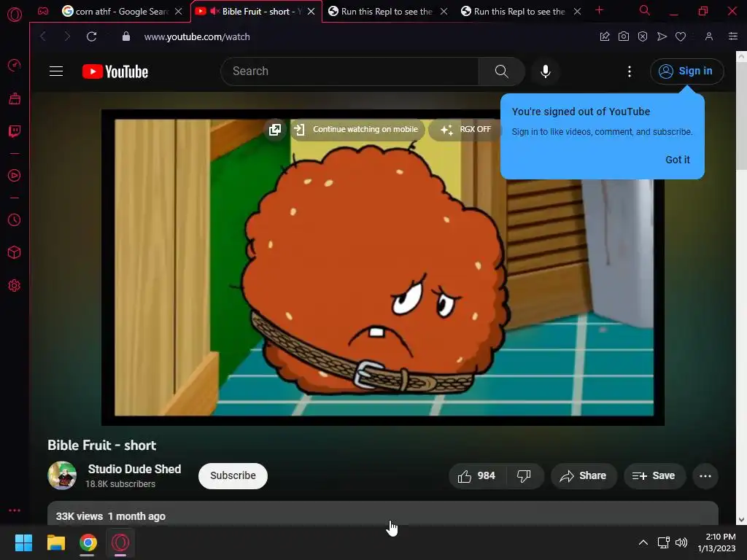Switch to first Run this Repl tab
The image size is (747, 560).
point(387,12)
